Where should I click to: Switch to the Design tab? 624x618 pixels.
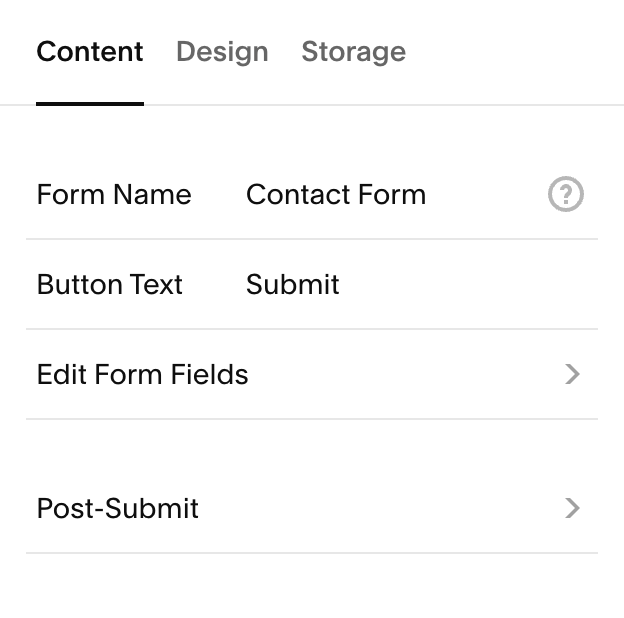pyautogui.click(x=222, y=52)
